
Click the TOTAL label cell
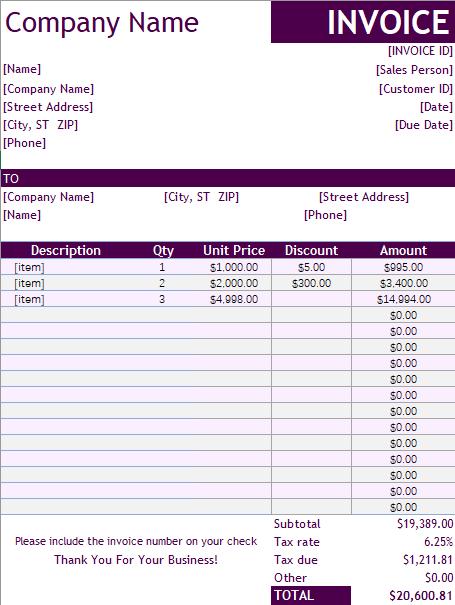click(311, 595)
